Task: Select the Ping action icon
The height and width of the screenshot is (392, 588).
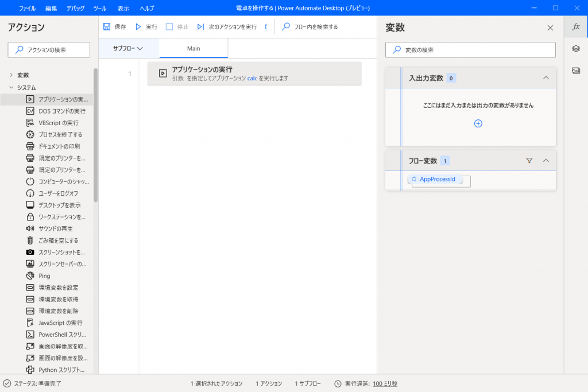Action: point(30,276)
